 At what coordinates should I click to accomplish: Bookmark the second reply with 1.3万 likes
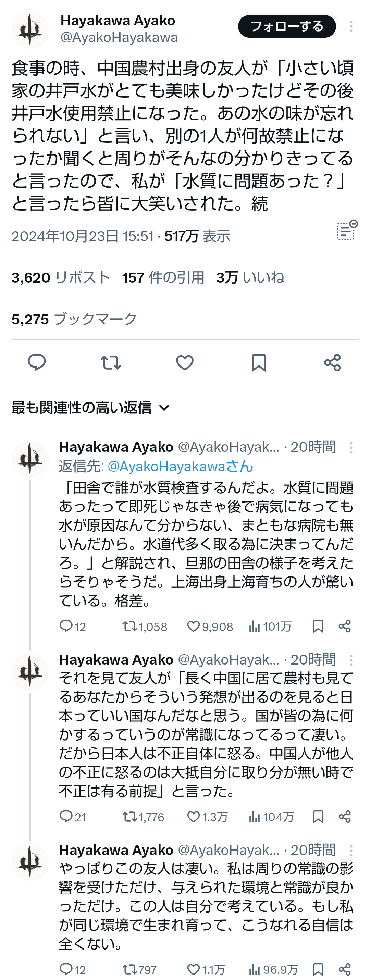(x=318, y=817)
